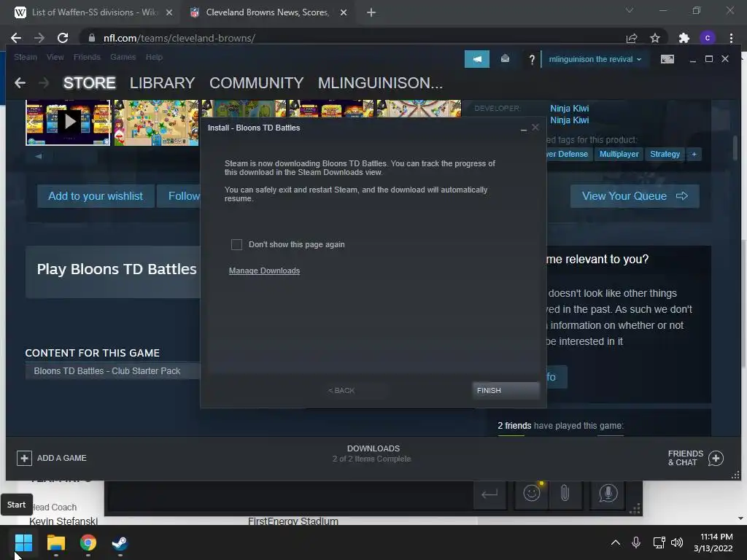This screenshot has width=747, height=560.
Task: Open Steam from the taskbar
Action: [120, 542]
